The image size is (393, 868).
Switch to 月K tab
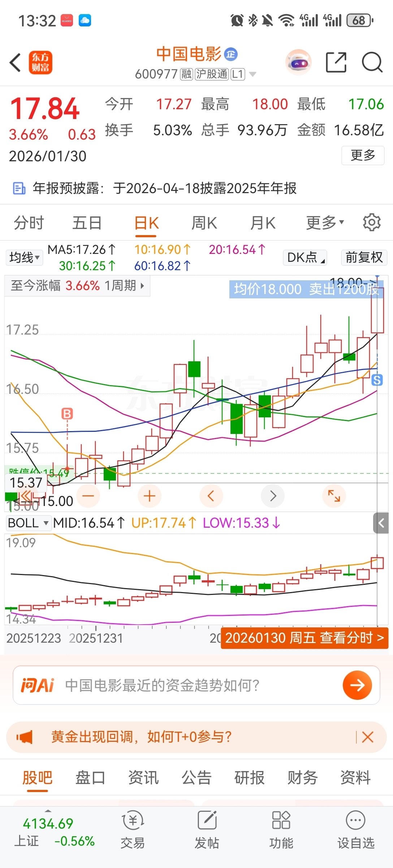tap(263, 222)
